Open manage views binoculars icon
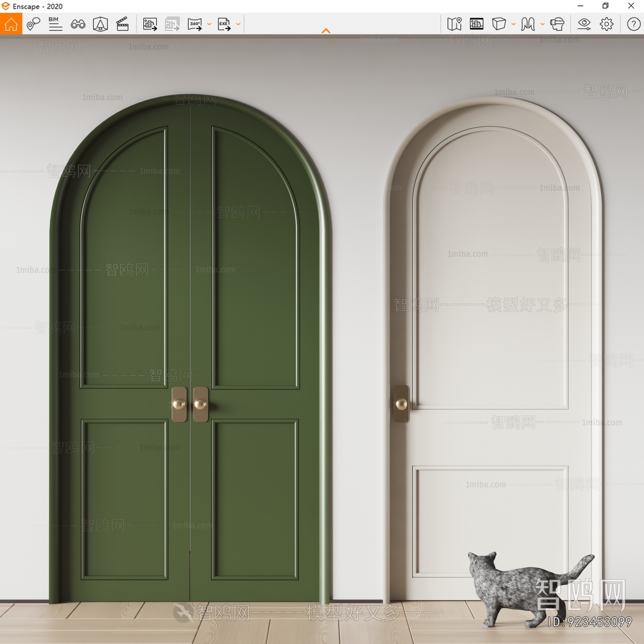This screenshot has width=644, height=644. click(x=78, y=25)
